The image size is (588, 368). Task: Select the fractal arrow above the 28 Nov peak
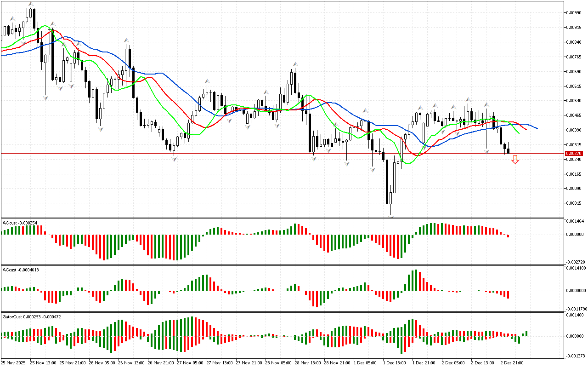pos(296,64)
